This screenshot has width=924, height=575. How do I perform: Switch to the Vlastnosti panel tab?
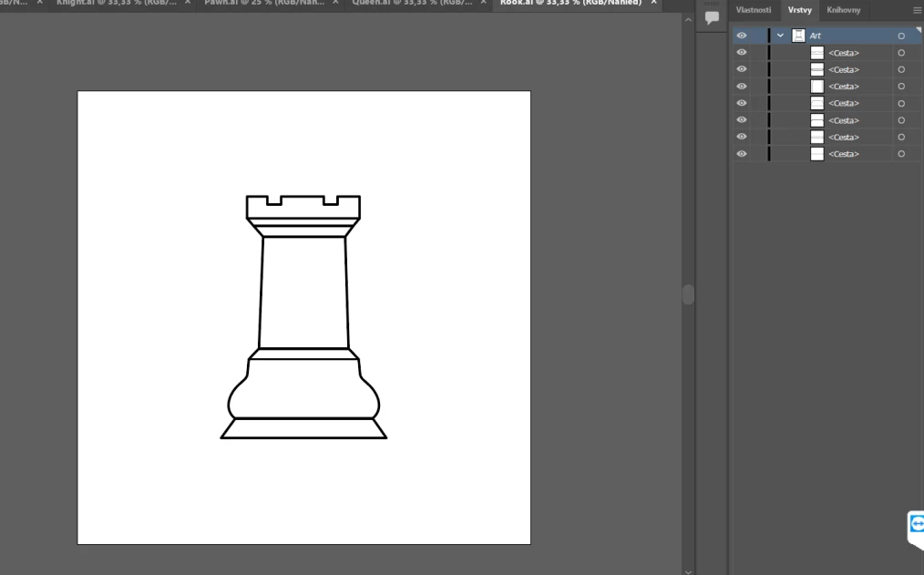(753, 10)
